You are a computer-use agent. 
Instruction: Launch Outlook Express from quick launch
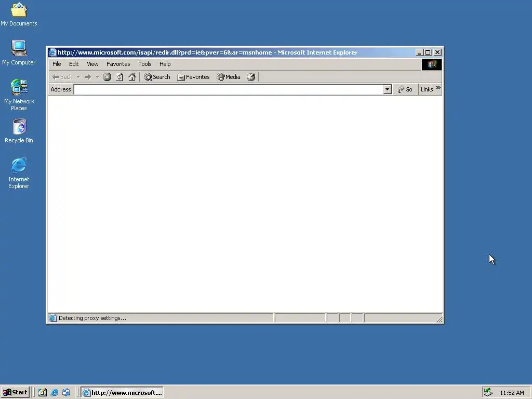coord(66,393)
